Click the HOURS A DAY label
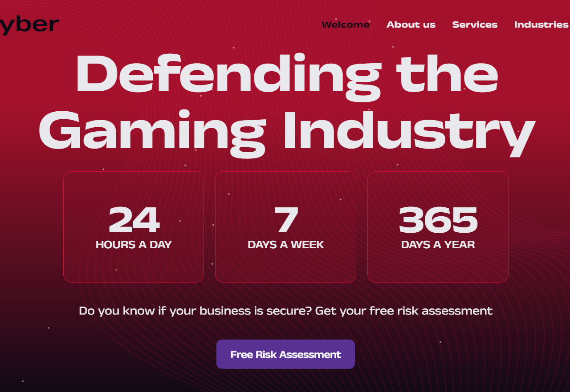Image resolution: width=570 pixels, height=392 pixels. [x=134, y=245]
